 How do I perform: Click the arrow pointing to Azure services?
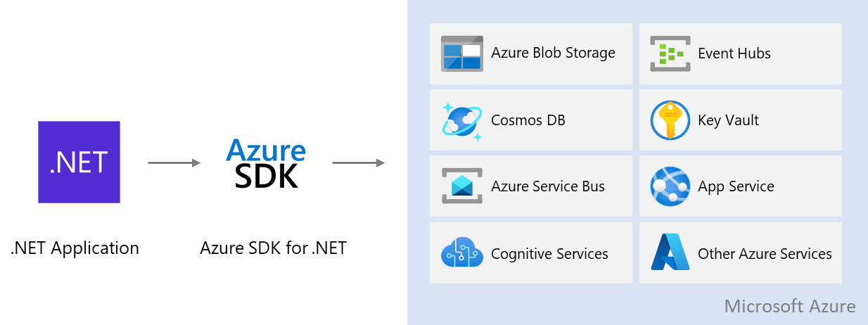click(x=358, y=163)
